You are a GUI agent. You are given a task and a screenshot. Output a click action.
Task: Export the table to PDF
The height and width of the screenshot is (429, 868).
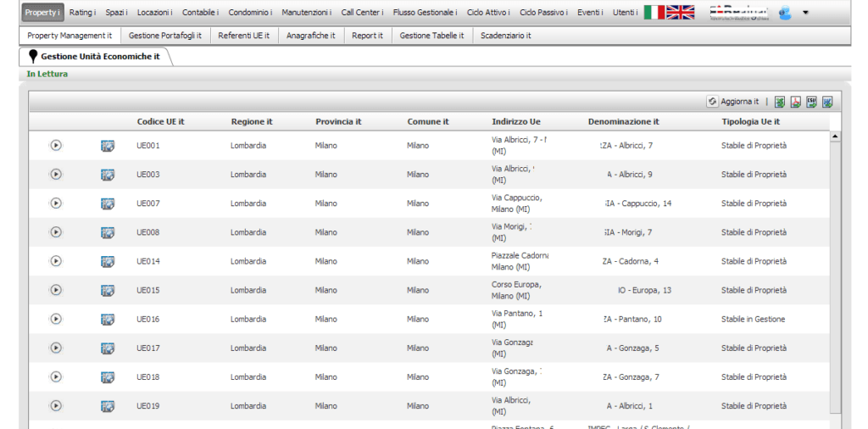click(796, 102)
